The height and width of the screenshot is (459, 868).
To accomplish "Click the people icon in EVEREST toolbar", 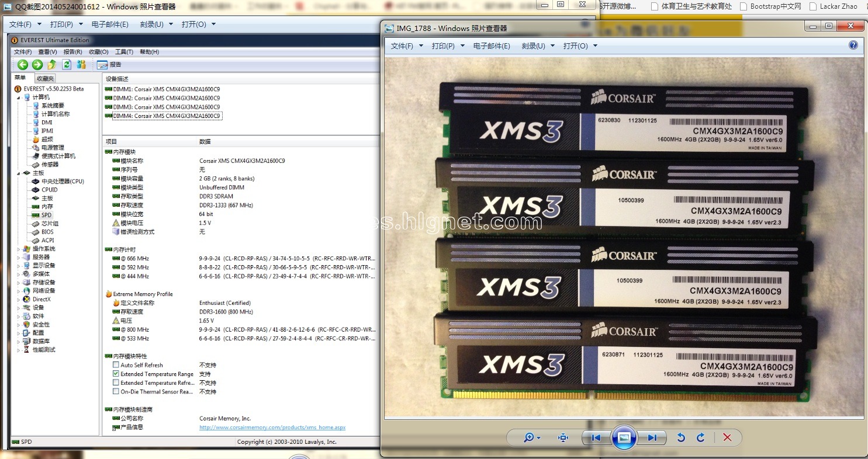I will [81, 65].
